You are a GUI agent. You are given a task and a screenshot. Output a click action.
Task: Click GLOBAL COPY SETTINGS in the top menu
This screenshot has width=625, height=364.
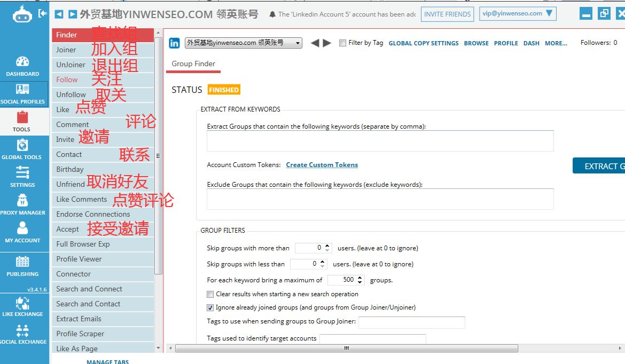point(424,43)
